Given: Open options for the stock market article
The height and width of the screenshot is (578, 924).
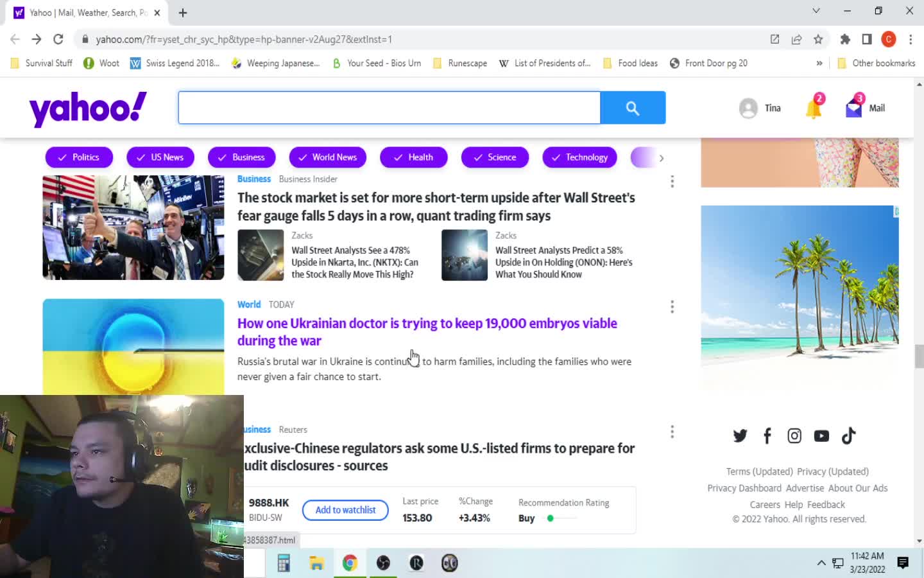Looking at the screenshot, I should (672, 182).
